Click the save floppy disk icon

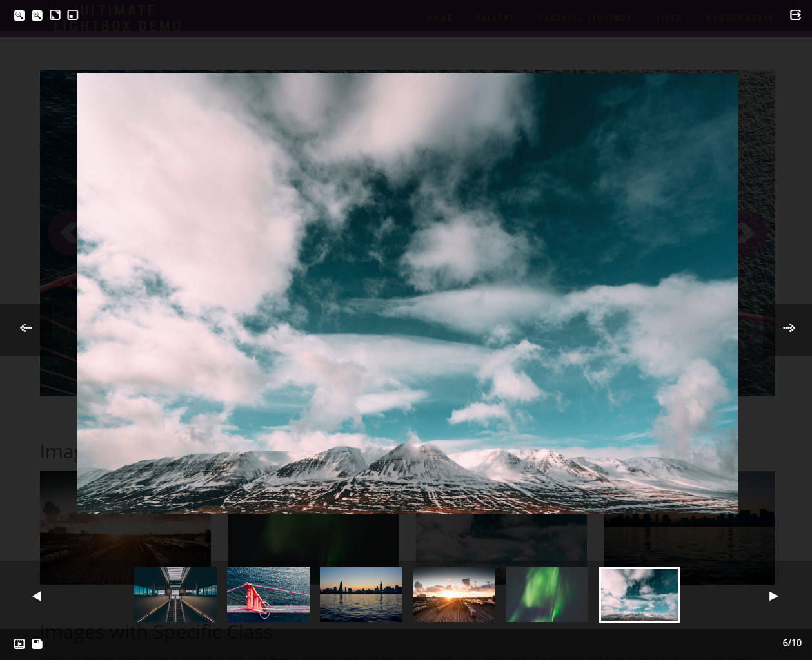pos(37,643)
